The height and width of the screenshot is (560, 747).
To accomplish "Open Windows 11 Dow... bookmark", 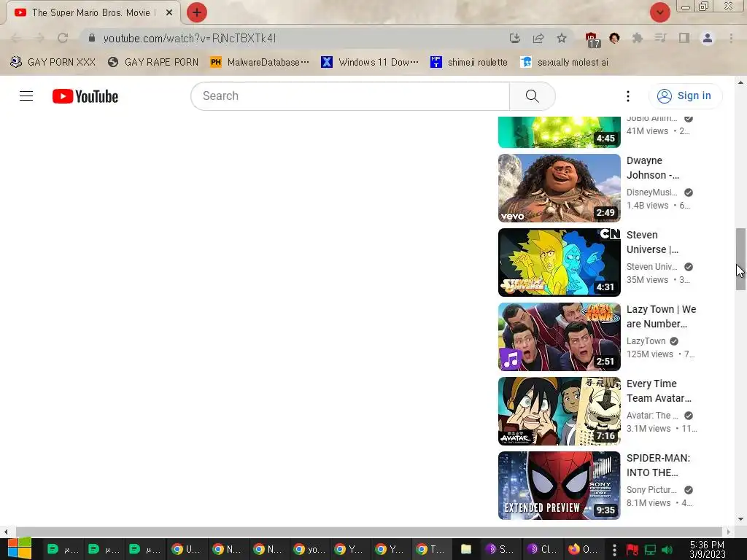I will [370, 63].
